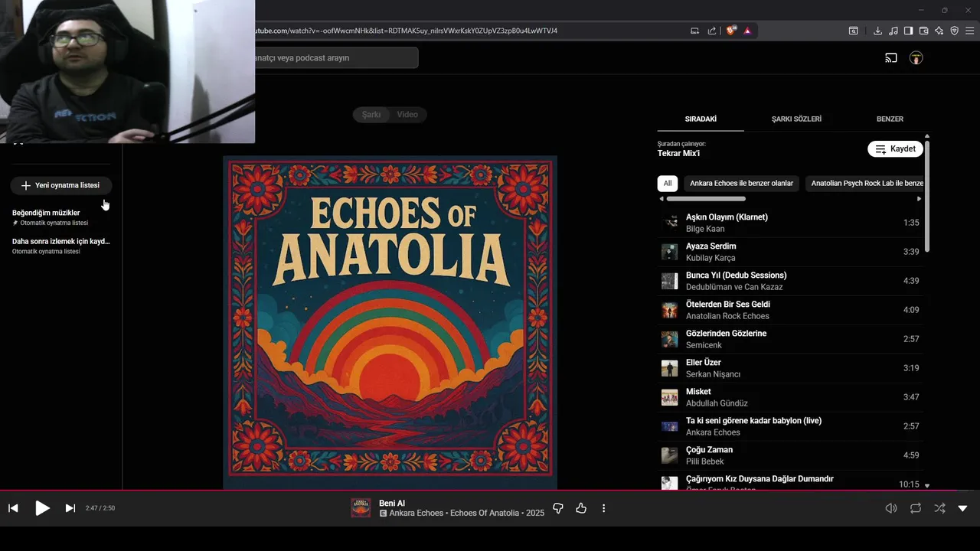This screenshot has width=980, height=551.
Task: Play Ayaza Serdim by Kubilay Karça
Action: tap(790, 252)
